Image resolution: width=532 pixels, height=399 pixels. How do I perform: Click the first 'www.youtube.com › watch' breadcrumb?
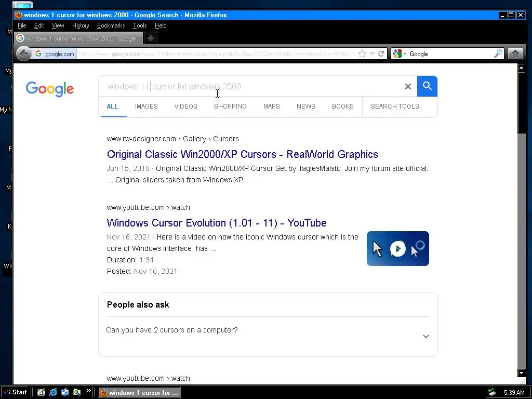click(148, 207)
